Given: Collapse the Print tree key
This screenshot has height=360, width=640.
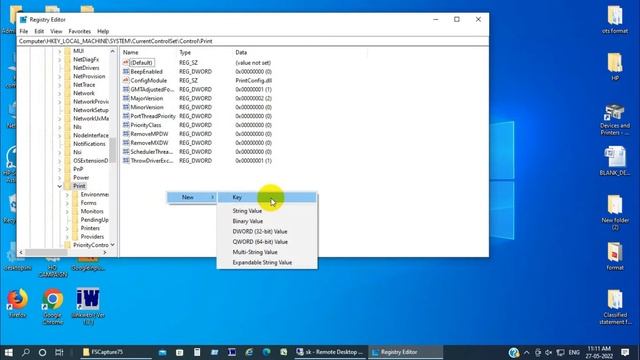Looking at the screenshot, I should pyautogui.click(x=60, y=186).
